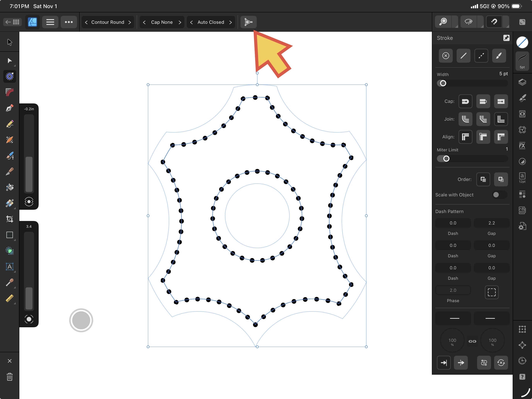Viewport: 532px width, 399px height.
Task: Click the Phase input field
Action: 453,290
